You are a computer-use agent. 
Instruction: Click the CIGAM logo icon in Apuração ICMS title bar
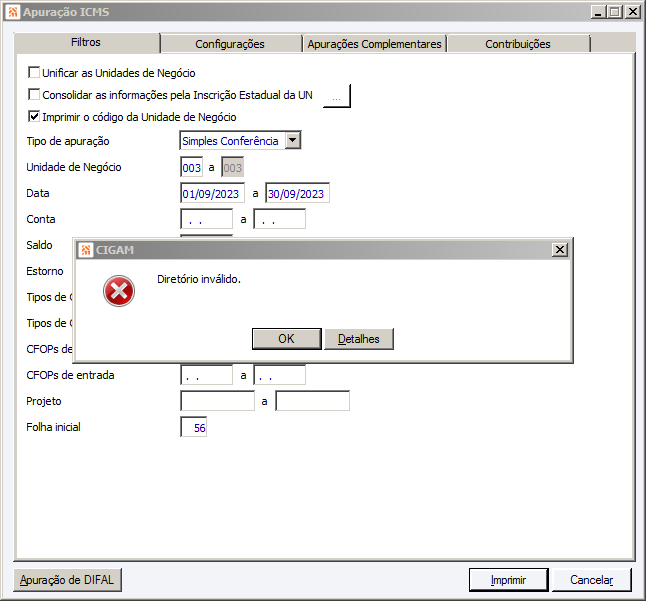(x=12, y=12)
